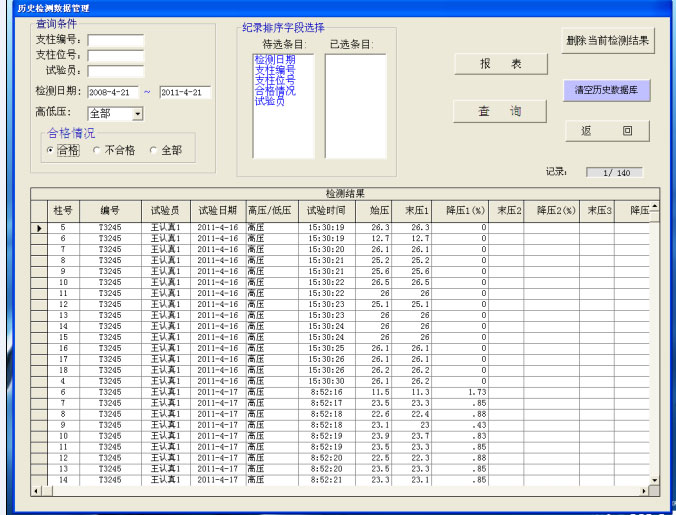
Task: Click the end date field 2011-4-21
Action: [185, 92]
